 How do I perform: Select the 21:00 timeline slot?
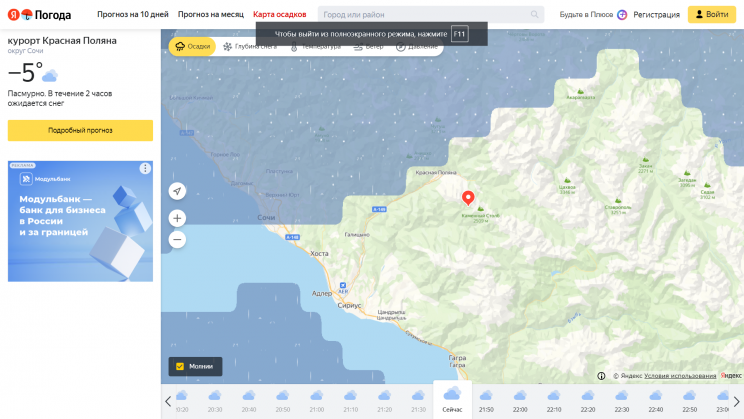pos(316,401)
